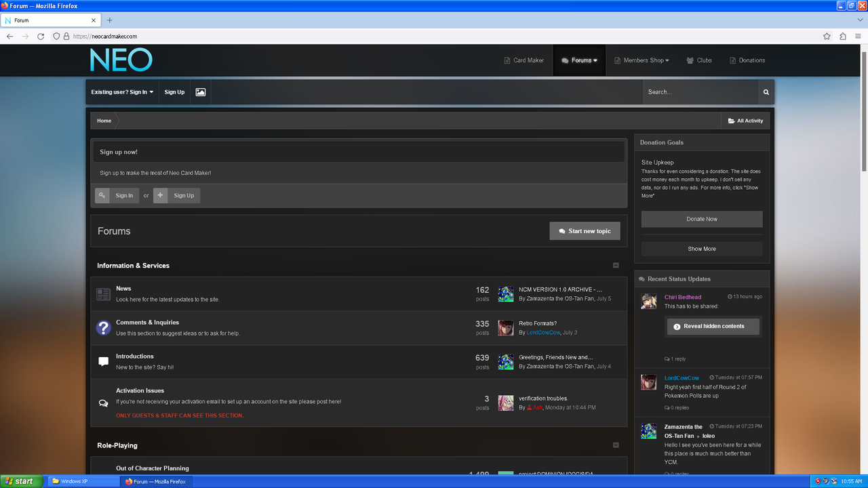The image size is (868, 488).
Task: Select the Comments & Inquiries question mark icon
Action: [103, 327]
